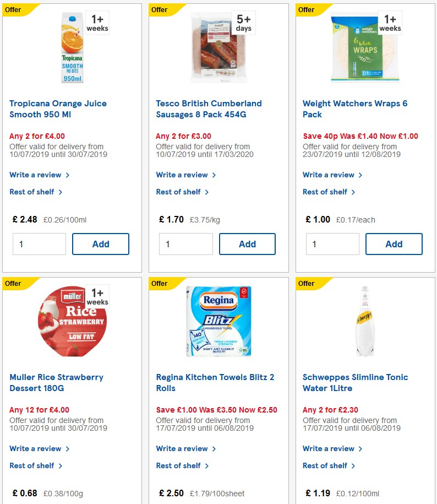This screenshot has width=437, height=504.
Task: Add Tropicana Orange Juice to basket
Action: tap(101, 244)
